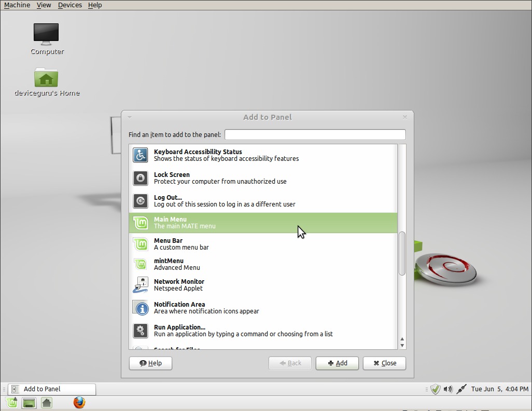Screen dimensions: 532x411
Task: Click the show desktop panel icon
Action: [29, 403]
